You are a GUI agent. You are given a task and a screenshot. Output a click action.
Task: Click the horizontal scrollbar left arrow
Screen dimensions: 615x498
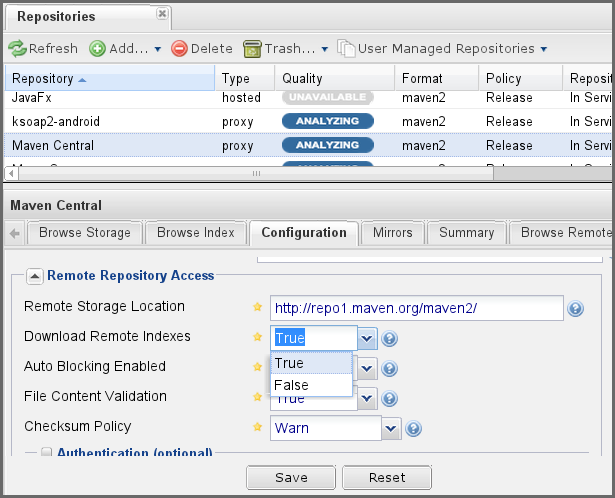click(11, 173)
